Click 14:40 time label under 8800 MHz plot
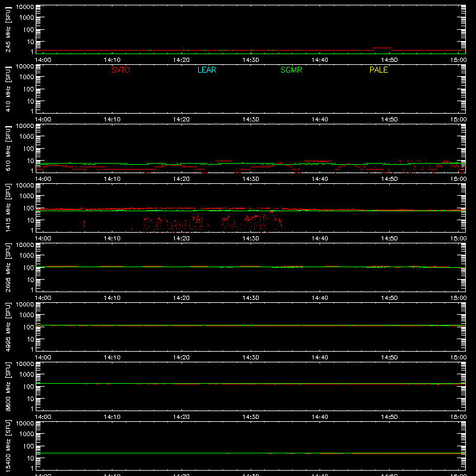This screenshot has width=476, height=476. point(320,417)
